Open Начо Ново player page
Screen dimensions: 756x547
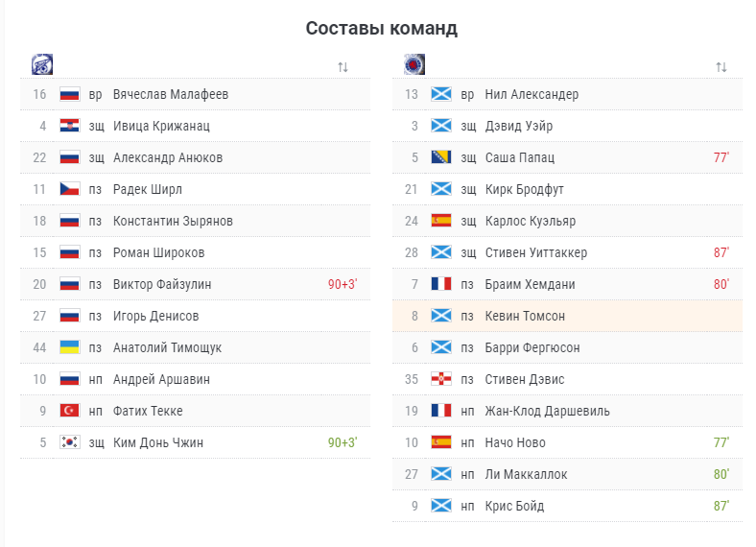[515, 442]
